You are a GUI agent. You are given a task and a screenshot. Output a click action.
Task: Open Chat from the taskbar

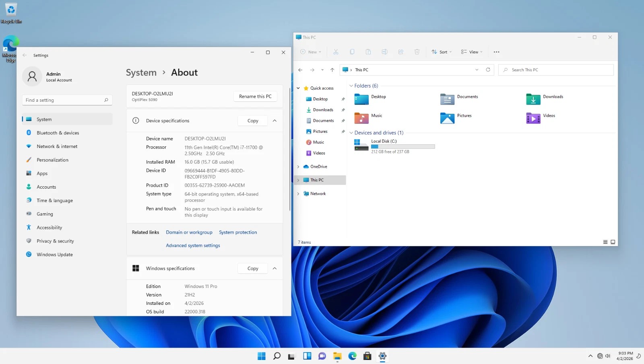point(322,356)
